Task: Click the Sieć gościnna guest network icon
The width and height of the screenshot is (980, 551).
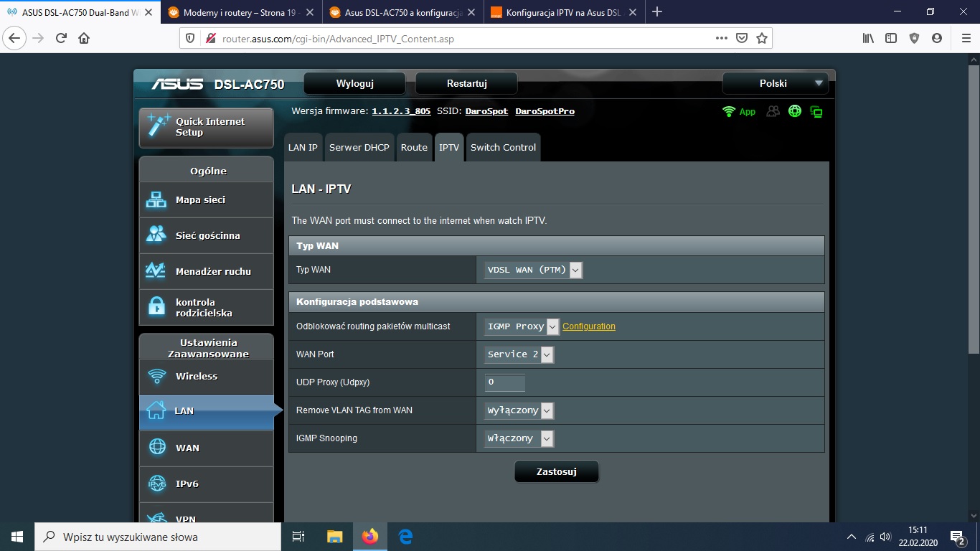Action: click(156, 235)
